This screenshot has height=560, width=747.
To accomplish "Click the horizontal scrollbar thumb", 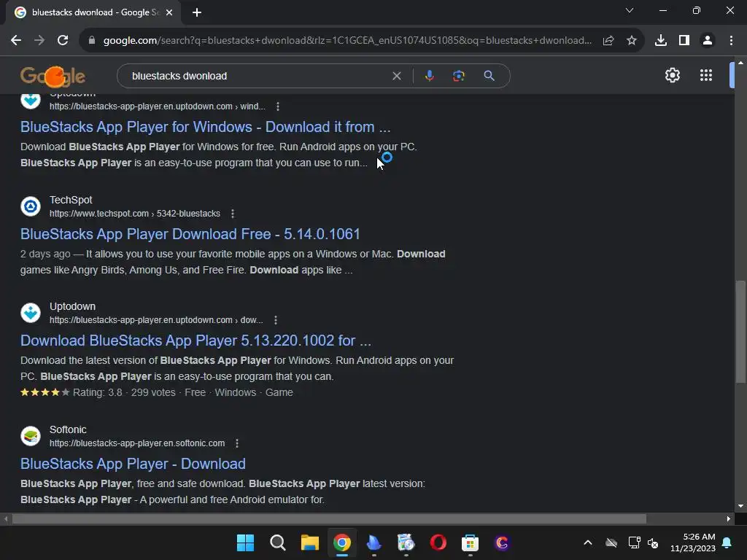I will click(329, 518).
